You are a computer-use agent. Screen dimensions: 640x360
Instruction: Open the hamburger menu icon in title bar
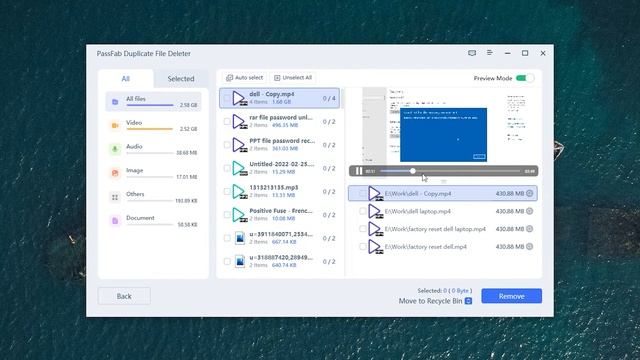[489, 53]
